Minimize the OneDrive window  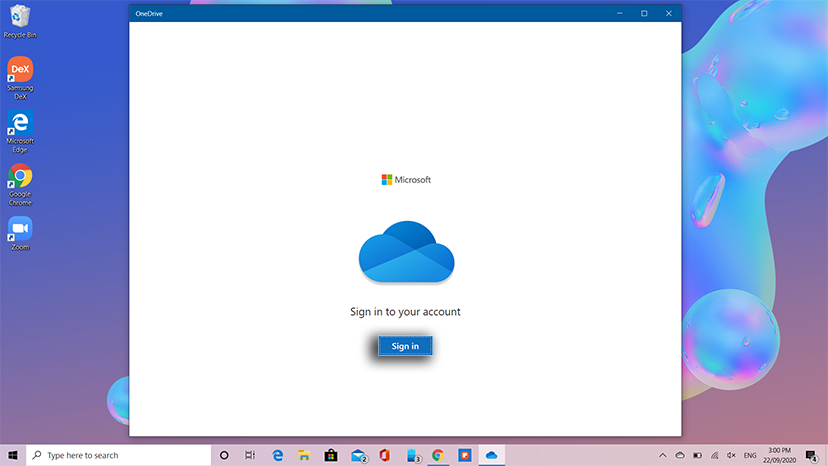pos(619,13)
